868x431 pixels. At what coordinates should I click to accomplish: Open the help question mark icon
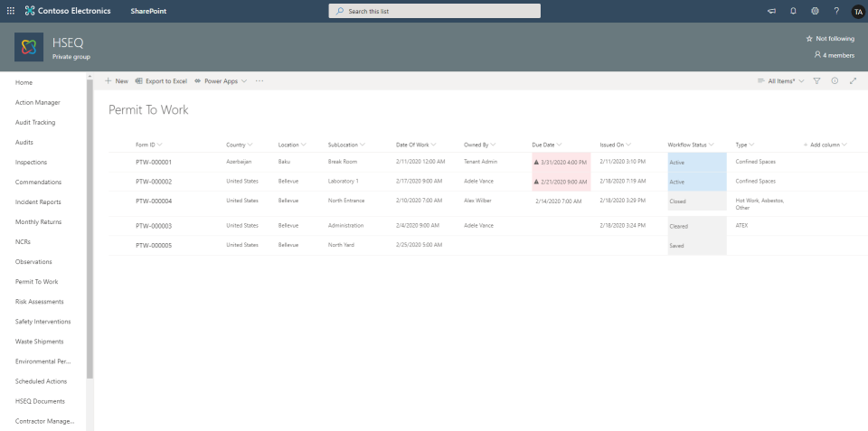(x=836, y=11)
